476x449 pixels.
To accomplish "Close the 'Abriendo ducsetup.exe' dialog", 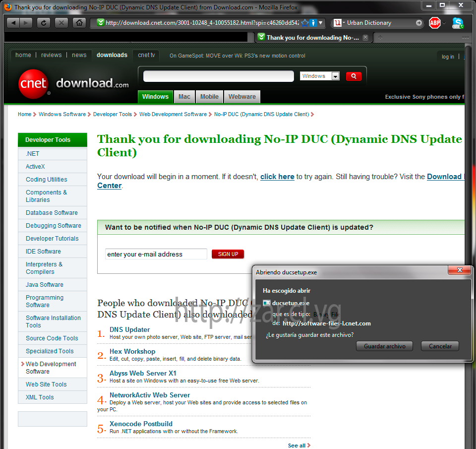I will pyautogui.click(x=459, y=270).
